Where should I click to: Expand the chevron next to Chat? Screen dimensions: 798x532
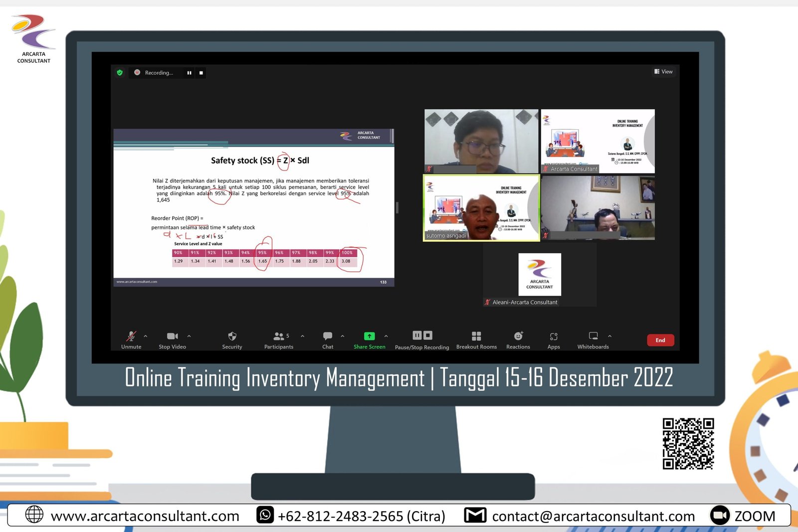coord(343,336)
